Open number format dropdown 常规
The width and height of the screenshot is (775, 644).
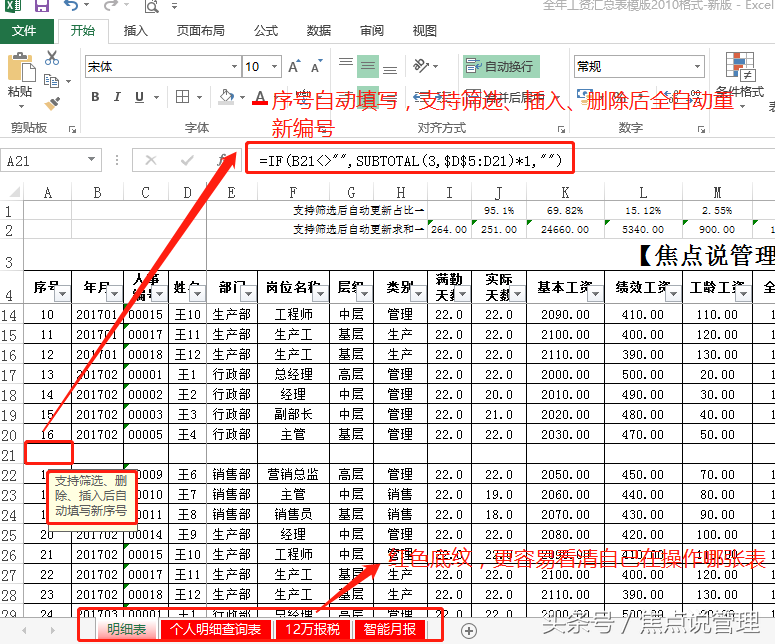[x=697, y=66]
